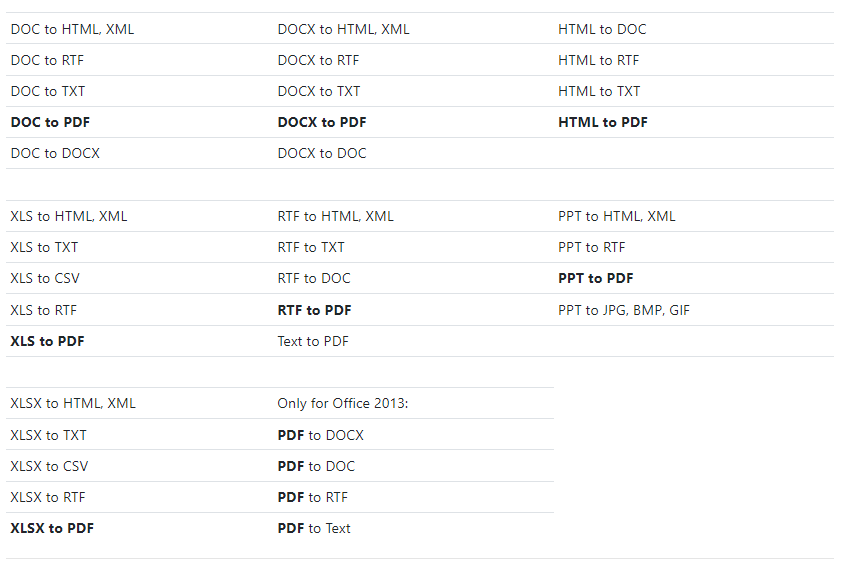Open RTF to DOC link
Viewport: 845px width, 568px height.
[314, 278]
